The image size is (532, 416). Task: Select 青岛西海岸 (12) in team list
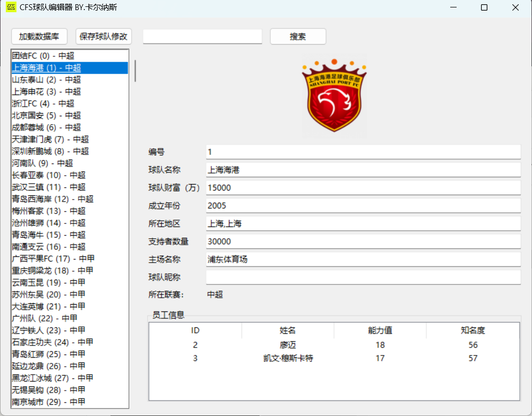click(x=70, y=199)
